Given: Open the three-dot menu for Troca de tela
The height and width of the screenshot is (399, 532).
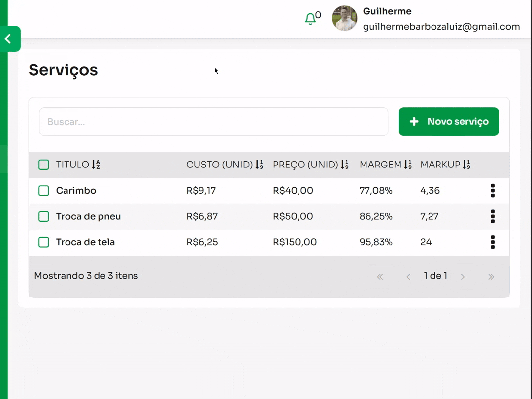Looking at the screenshot, I should point(492,242).
